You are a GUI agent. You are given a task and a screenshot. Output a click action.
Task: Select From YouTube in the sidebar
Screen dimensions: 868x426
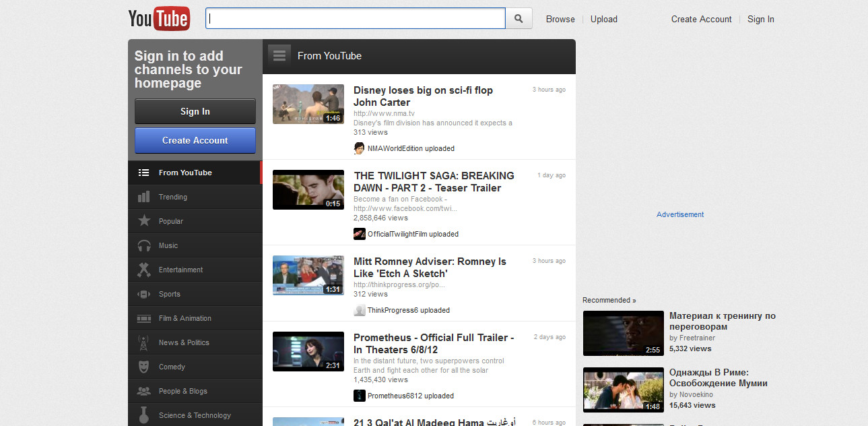(x=194, y=173)
